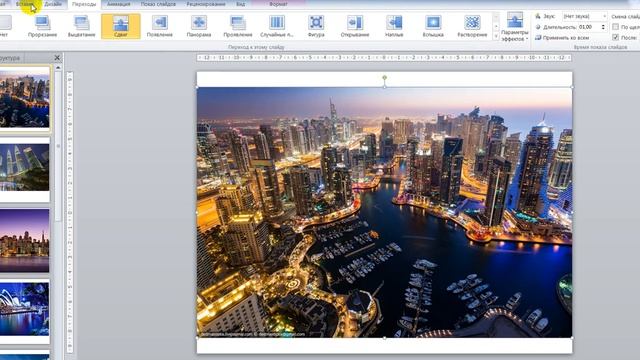Open the Вид ribbon tab
Viewport: 640px width, 360px height.
click(241, 4)
